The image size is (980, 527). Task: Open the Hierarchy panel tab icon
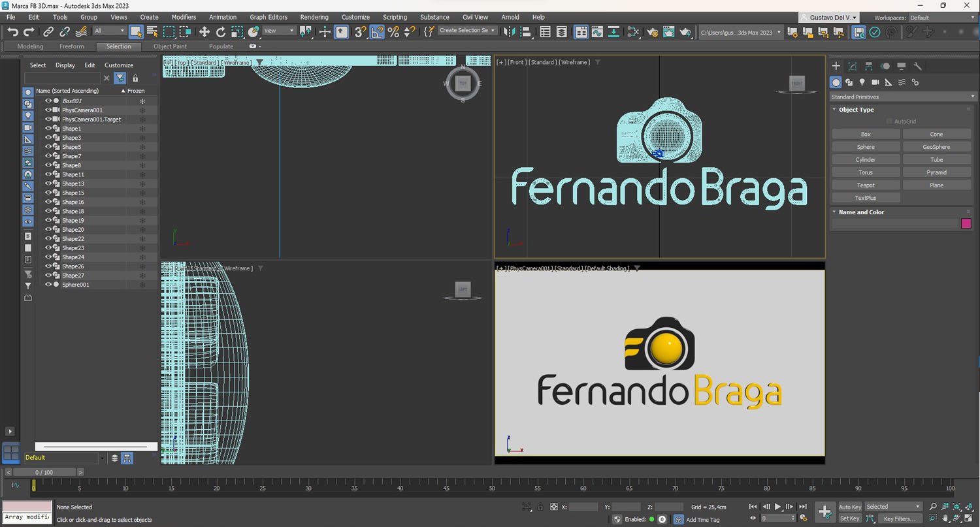pos(868,66)
